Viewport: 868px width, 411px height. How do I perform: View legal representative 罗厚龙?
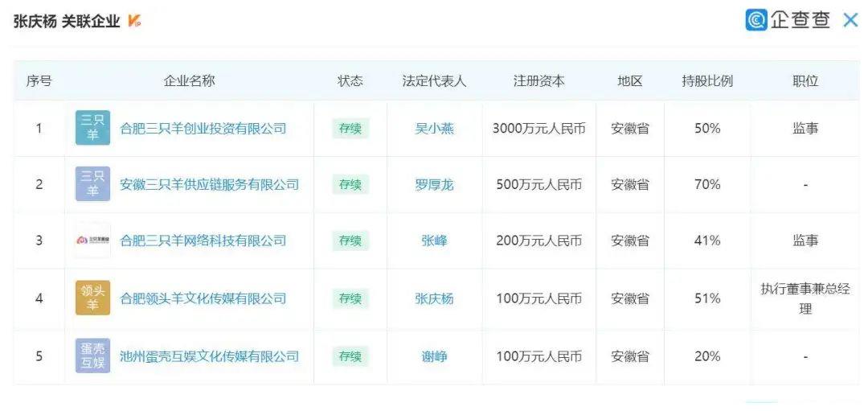coord(435,184)
